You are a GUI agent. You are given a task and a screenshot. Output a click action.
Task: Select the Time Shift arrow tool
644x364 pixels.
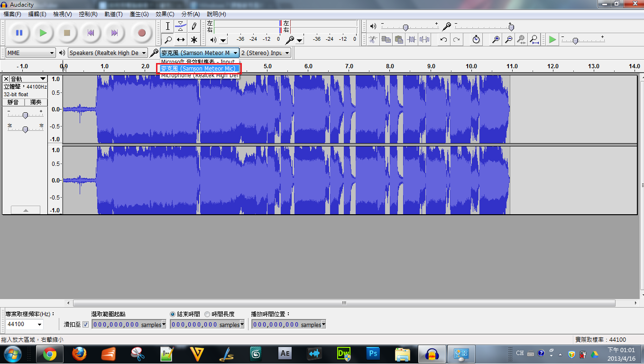click(x=180, y=40)
